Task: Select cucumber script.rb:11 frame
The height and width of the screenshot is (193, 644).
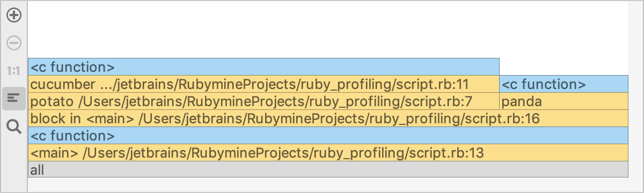Action: pyautogui.click(x=264, y=84)
